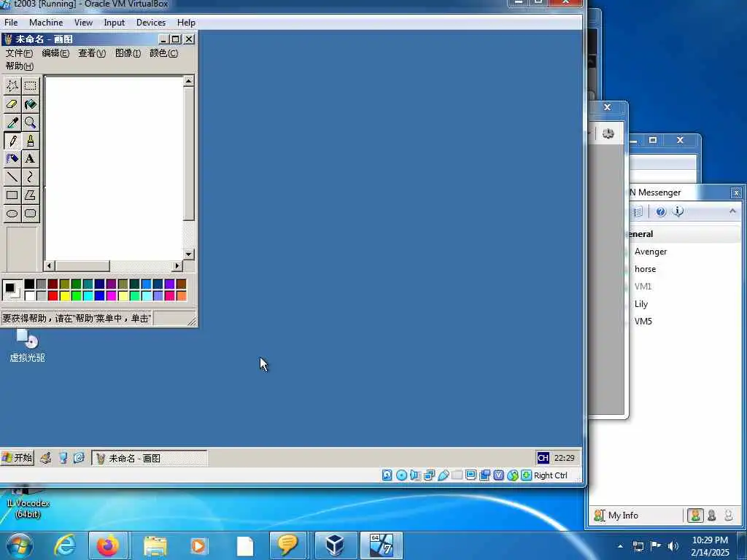Open the 颜色(C) menu in Paint

(x=164, y=53)
